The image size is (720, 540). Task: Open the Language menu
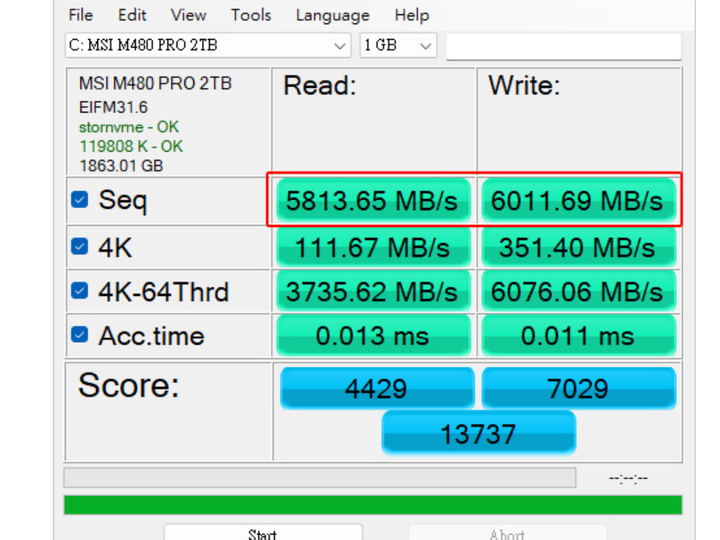click(332, 15)
